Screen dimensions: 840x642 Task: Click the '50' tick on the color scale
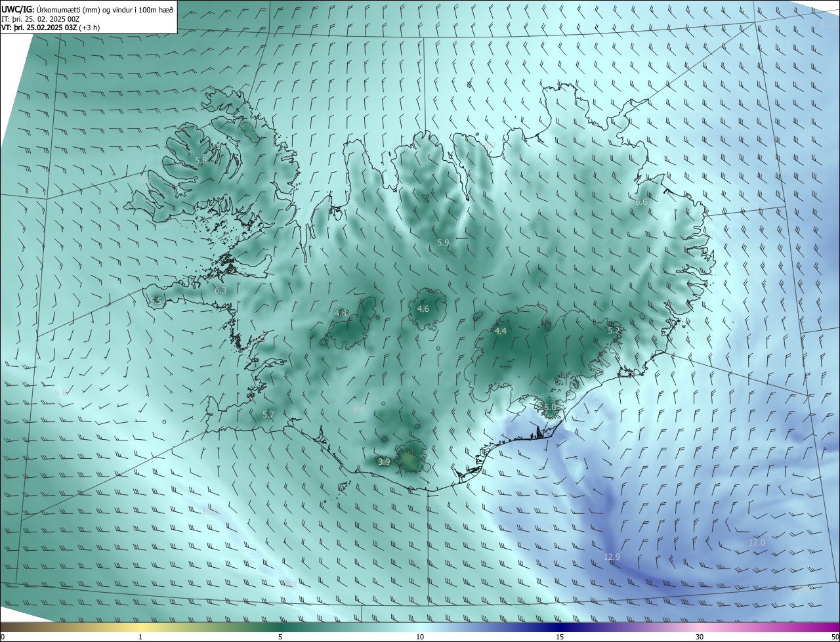834,637
